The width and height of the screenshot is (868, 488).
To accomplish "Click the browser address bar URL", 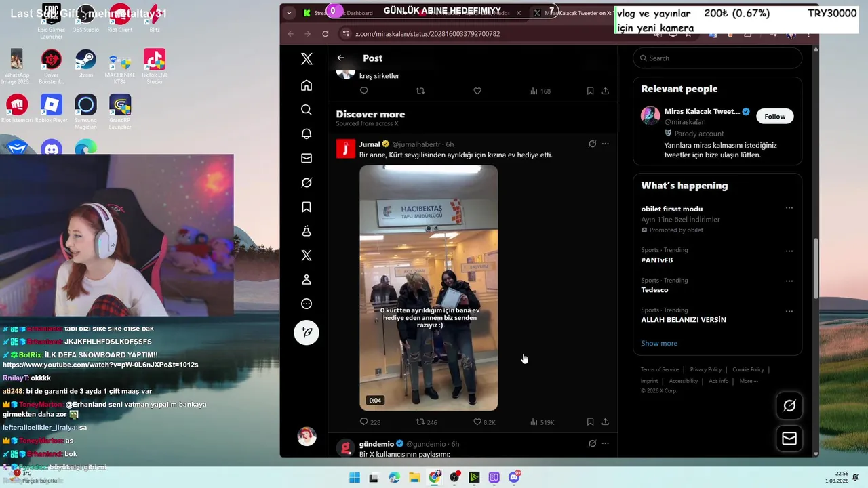I will 427,33.
